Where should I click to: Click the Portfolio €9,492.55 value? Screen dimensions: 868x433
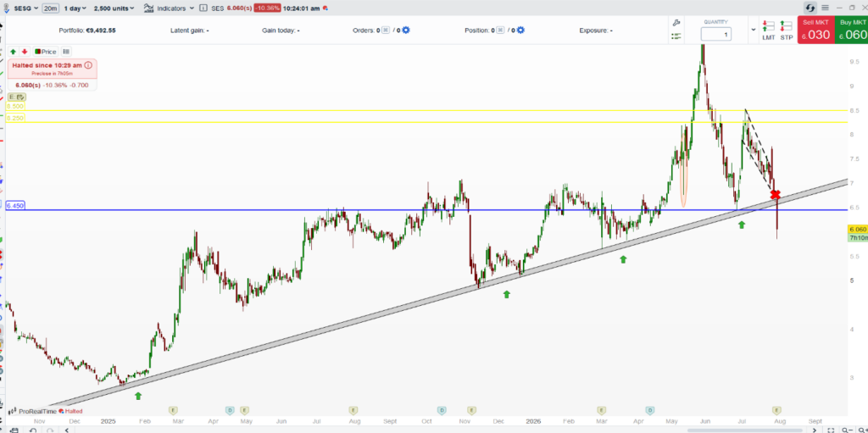[x=100, y=31]
